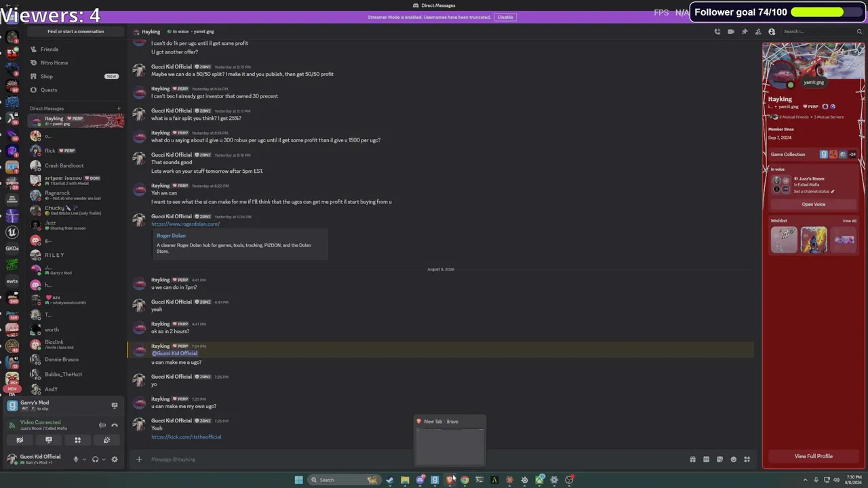Open File Explorer from the taskbar
This screenshot has height=488, width=868.
[x=405, y=480]
